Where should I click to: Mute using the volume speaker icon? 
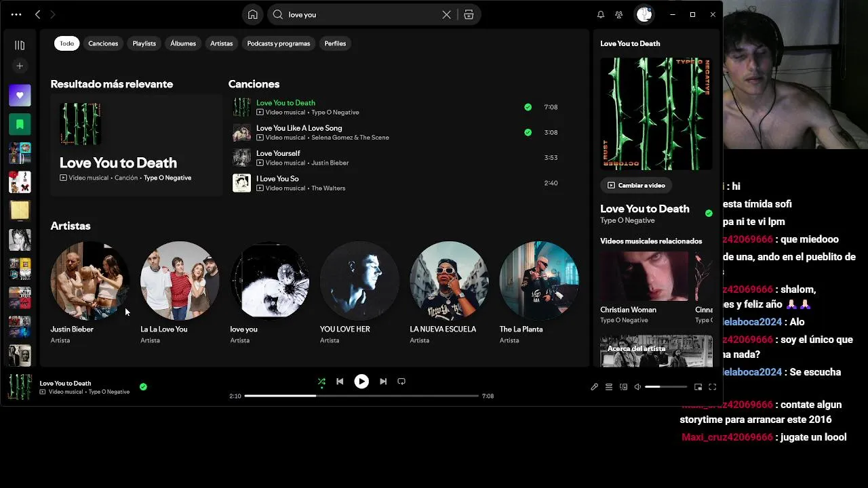click(637, 387)
